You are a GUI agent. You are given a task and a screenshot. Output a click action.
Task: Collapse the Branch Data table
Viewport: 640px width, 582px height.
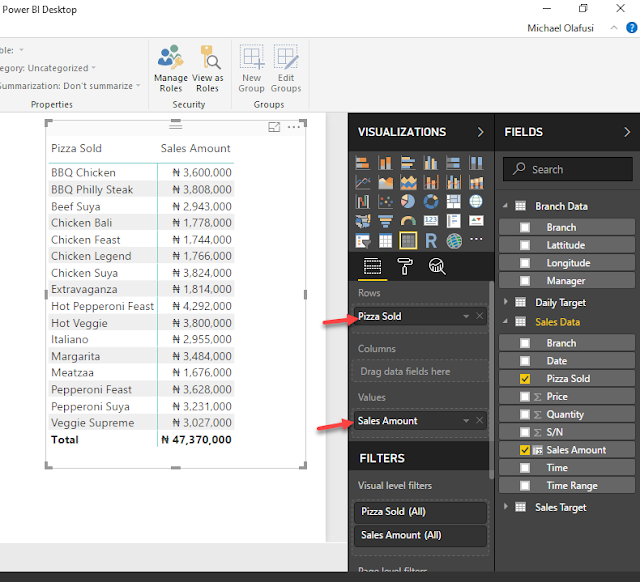505,206
